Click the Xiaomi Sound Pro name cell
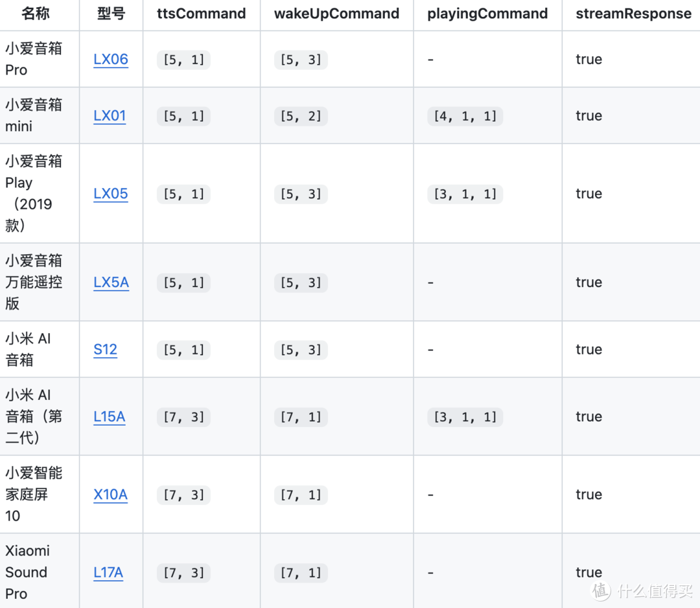 pyautogui.click(x=27, y=572)
